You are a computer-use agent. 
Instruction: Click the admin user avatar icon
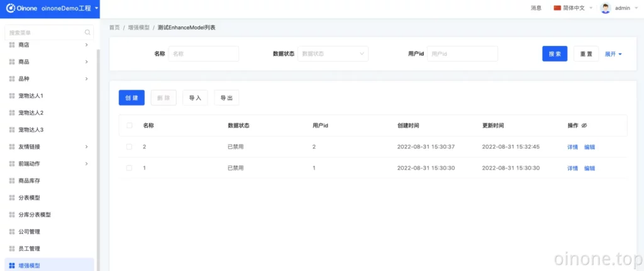coord(606,8)
